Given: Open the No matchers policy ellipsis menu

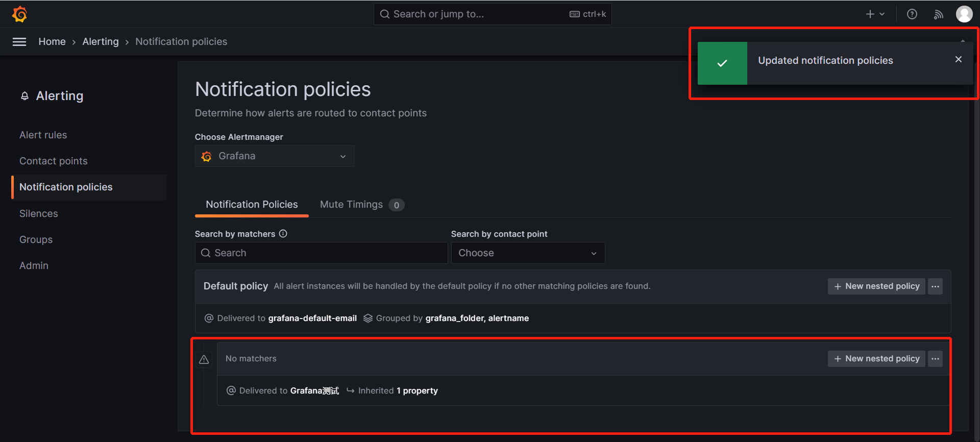Looking at the screenshot, I should coord(935,359).
